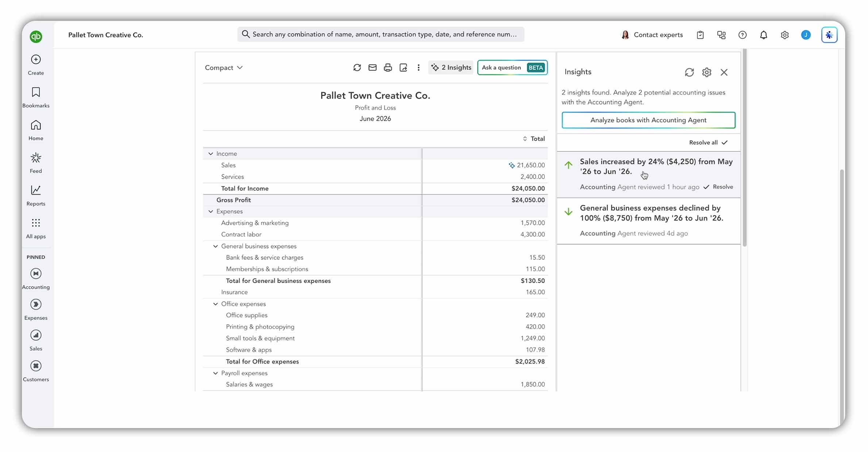This screenshot has width=868, height=452.
Task: Open the Create menu in sidebar
Action: point(36,65)
